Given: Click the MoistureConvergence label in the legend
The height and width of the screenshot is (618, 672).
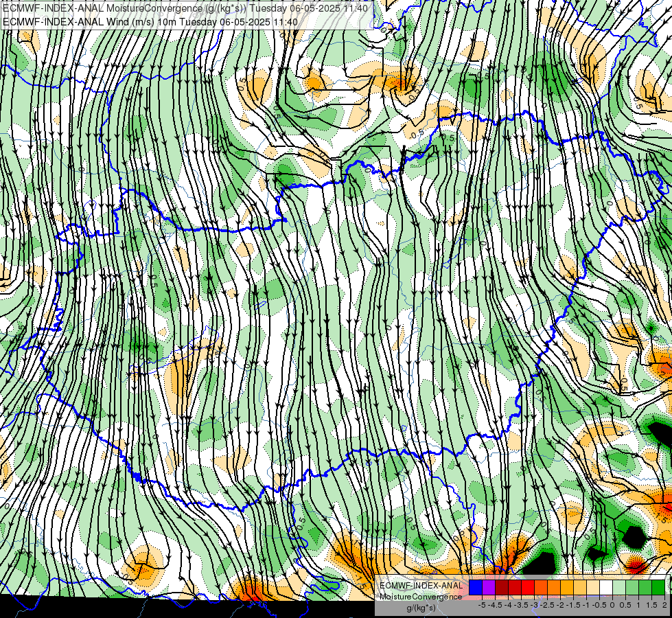Looking at the screenshot, I should 421,597.
